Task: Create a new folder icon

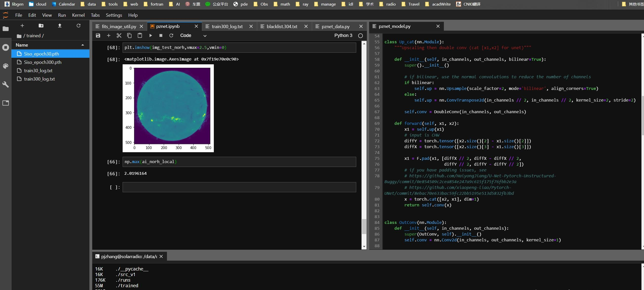Action: pos(41,26)
